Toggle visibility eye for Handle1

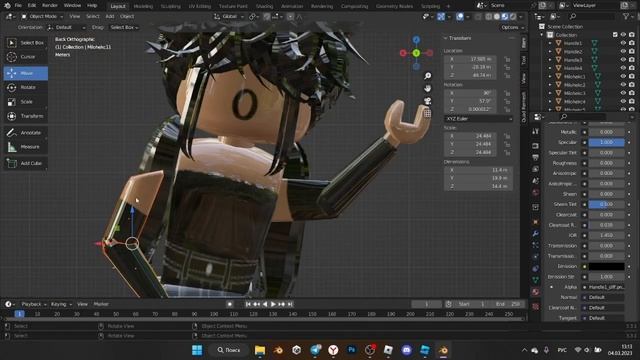point(623,43)
